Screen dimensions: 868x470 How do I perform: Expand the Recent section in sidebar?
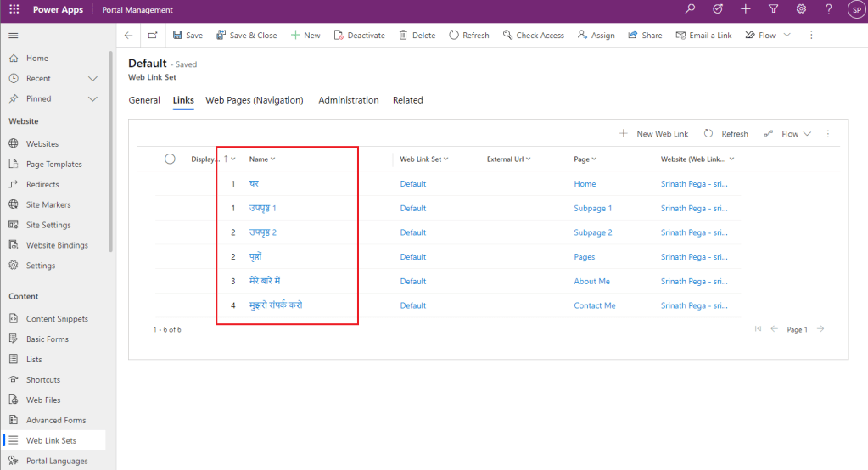point(93,78)
